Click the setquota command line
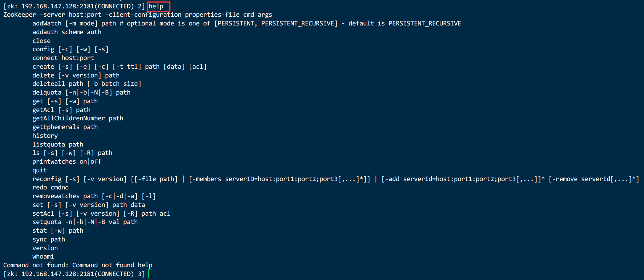The width and height of the screenshot is (644, 280). 85,222
